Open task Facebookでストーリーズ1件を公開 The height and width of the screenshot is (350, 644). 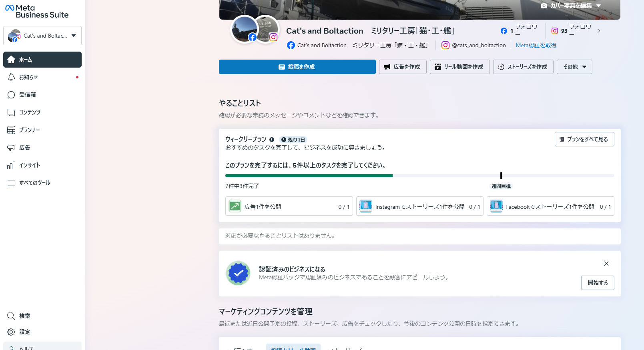[x=550, y=206]
